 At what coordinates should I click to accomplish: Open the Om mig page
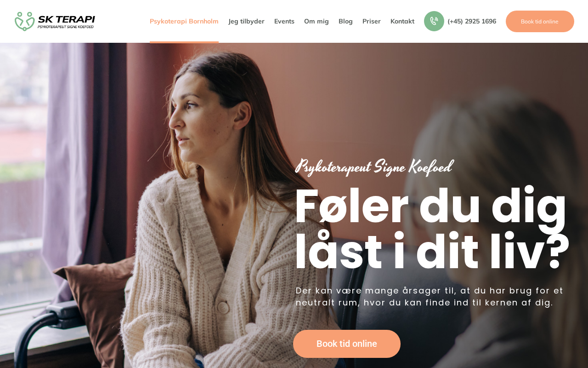click(x=317, y=21)
